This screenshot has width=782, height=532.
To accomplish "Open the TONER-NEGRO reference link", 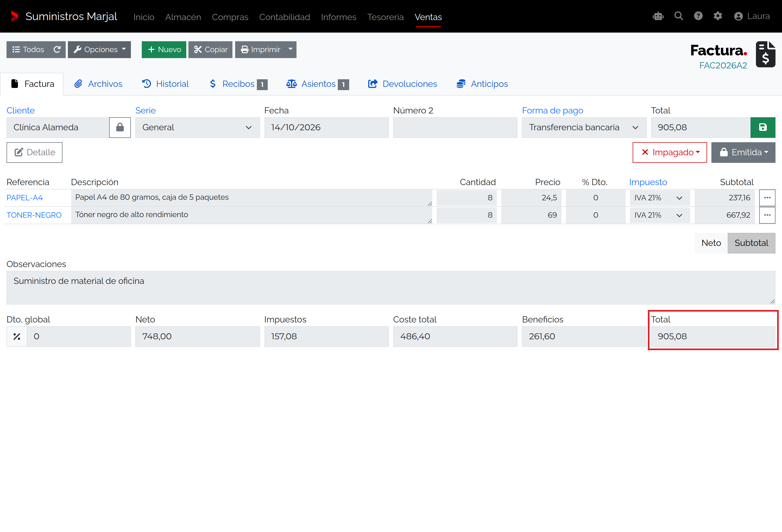I will [34, 215].
